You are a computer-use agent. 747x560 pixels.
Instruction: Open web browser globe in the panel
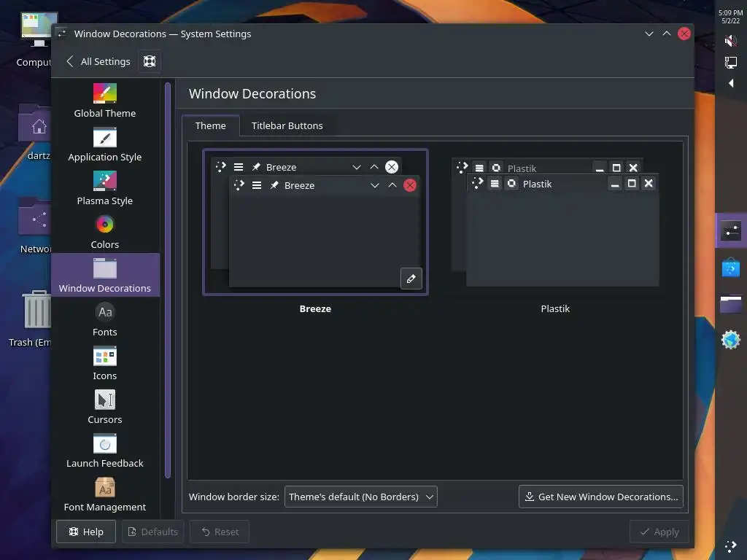coord(731,340)
